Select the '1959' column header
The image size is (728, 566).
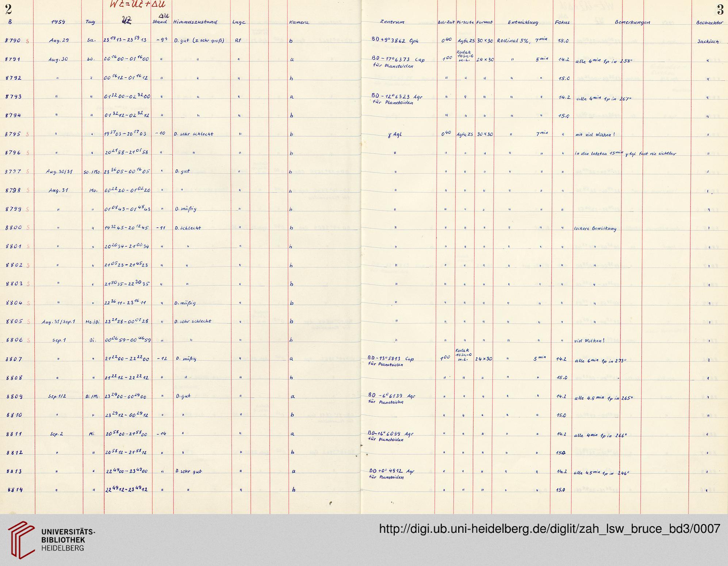coord(58,22)
